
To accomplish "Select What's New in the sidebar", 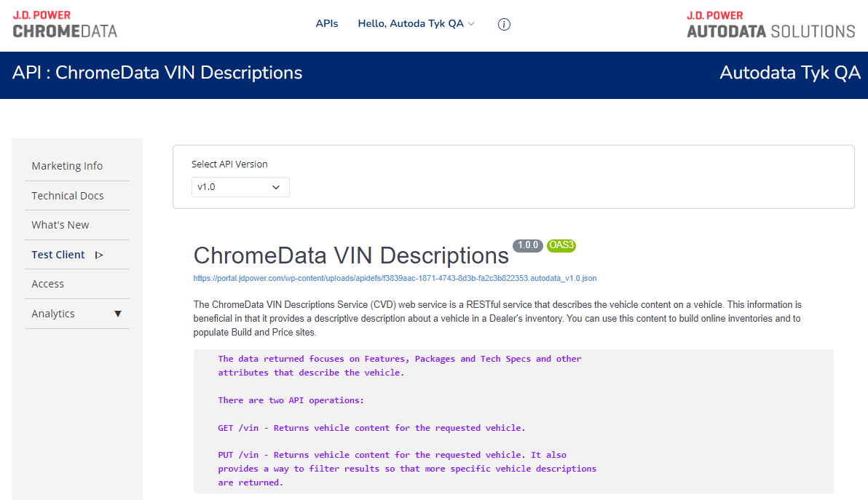I will tap(60, 225).
